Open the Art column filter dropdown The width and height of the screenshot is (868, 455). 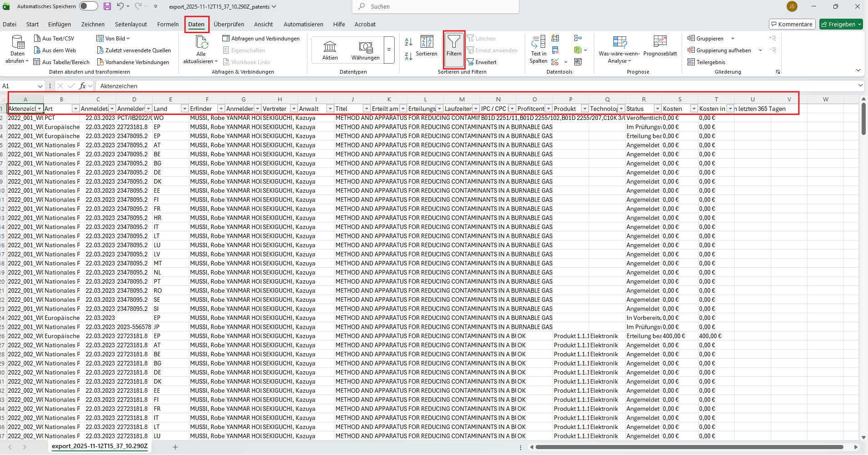click(x=75, y=109)
